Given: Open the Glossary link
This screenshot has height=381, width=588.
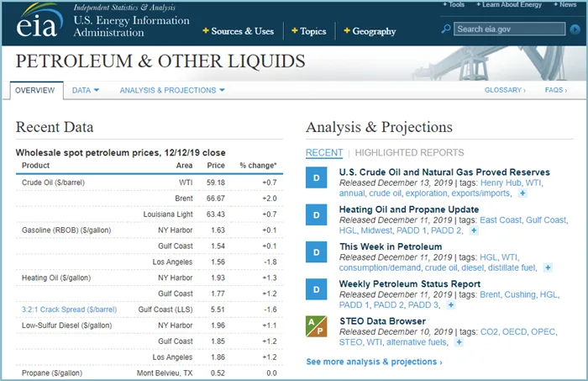Looking at the screenshot, I should tap(505, 90).
